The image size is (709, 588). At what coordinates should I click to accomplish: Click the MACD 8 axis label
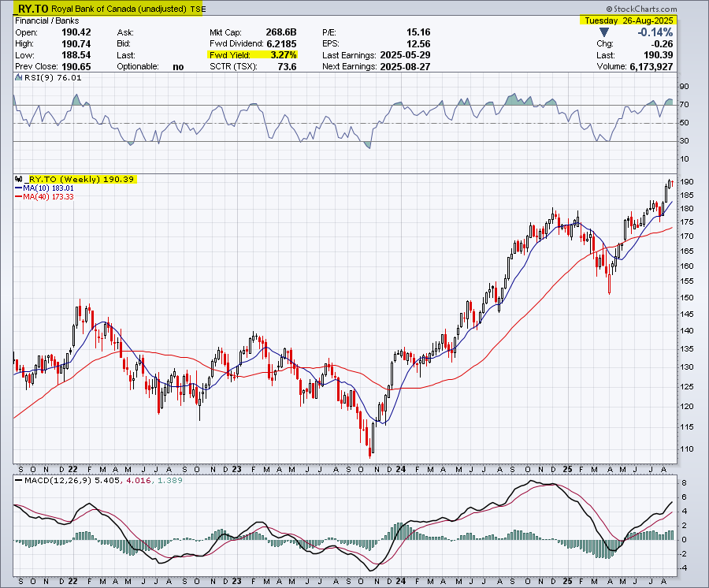tap(685, 483)
